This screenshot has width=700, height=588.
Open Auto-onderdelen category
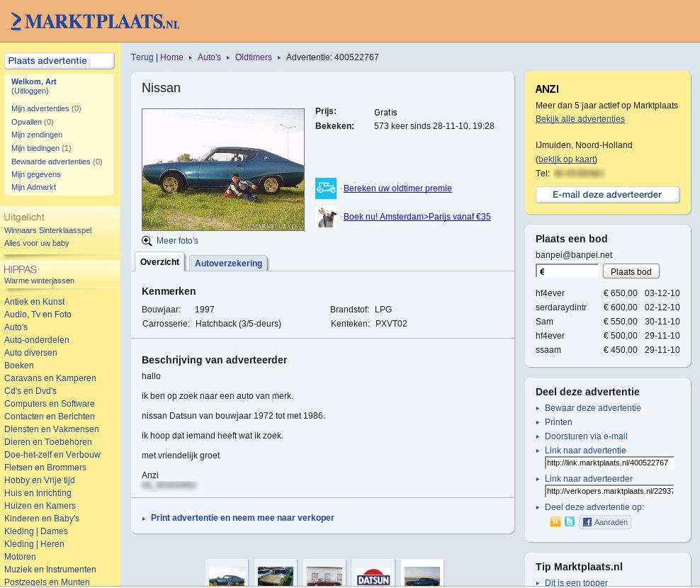pos(37,340)
